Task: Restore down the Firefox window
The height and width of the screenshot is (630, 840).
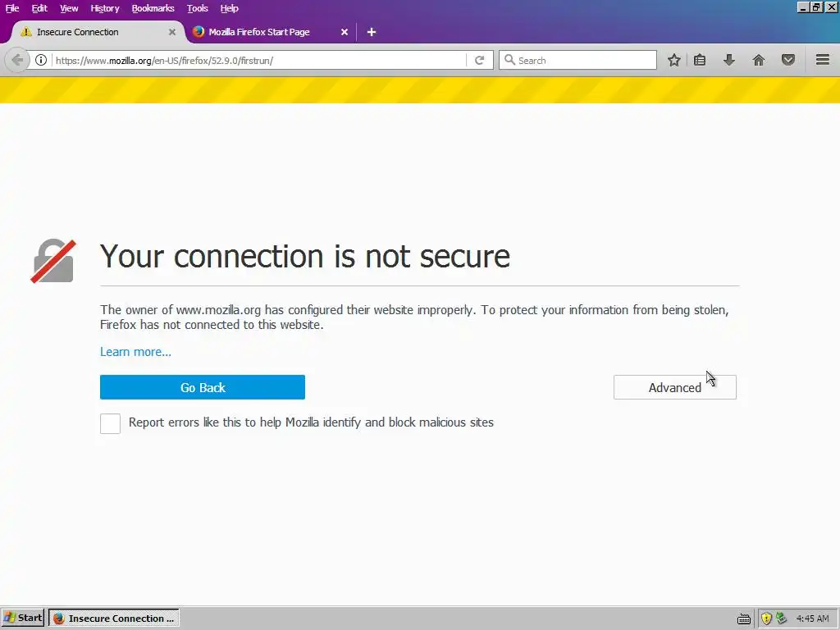Action: click(x=816, y=7)
